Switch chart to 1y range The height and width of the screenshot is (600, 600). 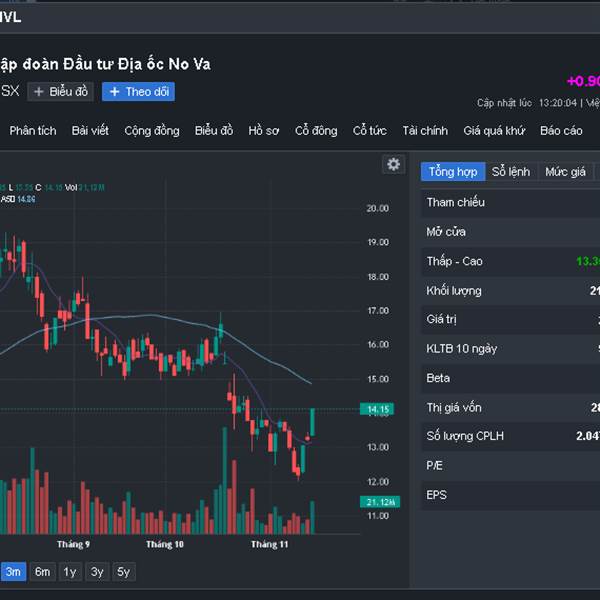(x=69, y=572)
